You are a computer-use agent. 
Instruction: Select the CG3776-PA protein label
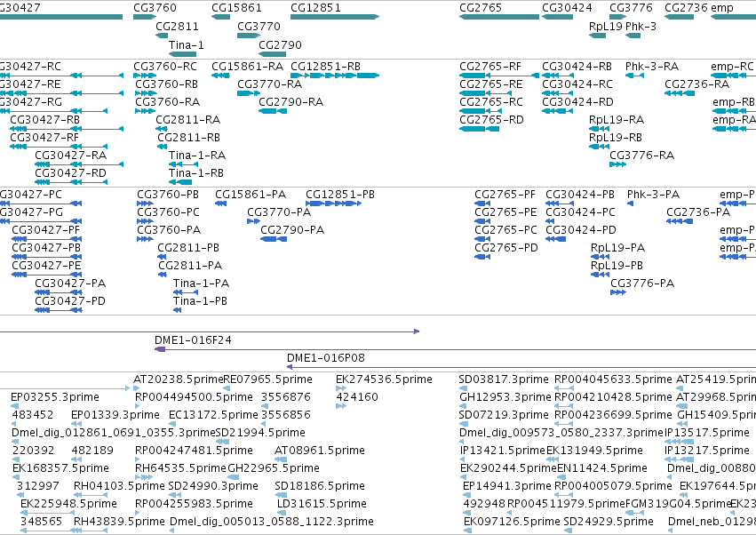tap(642, 283)
